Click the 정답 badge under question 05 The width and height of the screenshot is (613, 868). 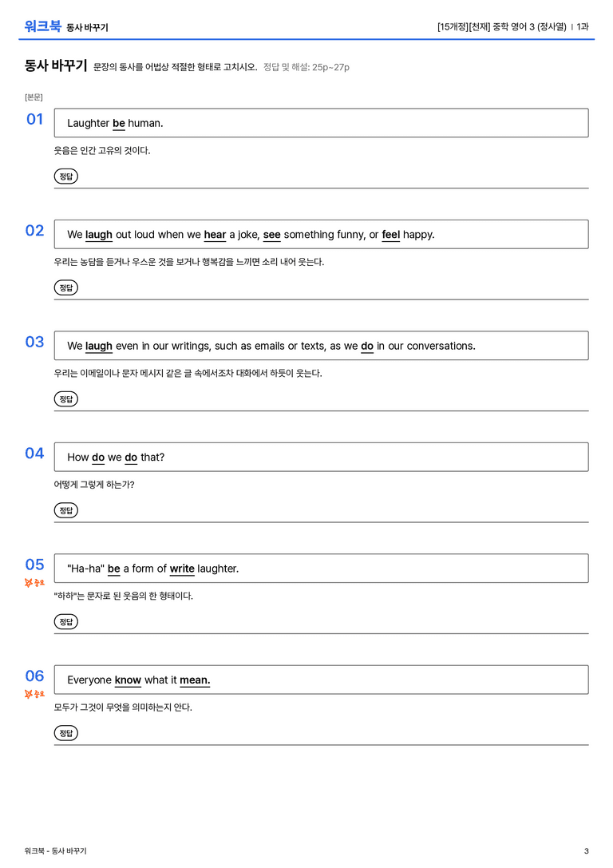click(x=65, y=621)
